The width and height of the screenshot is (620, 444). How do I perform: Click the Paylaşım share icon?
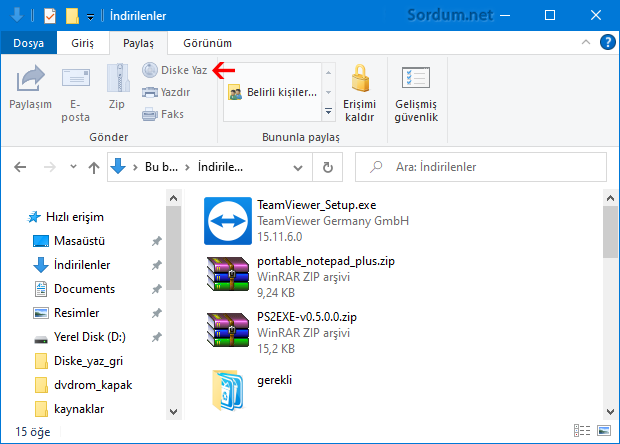tap(30, 78)
